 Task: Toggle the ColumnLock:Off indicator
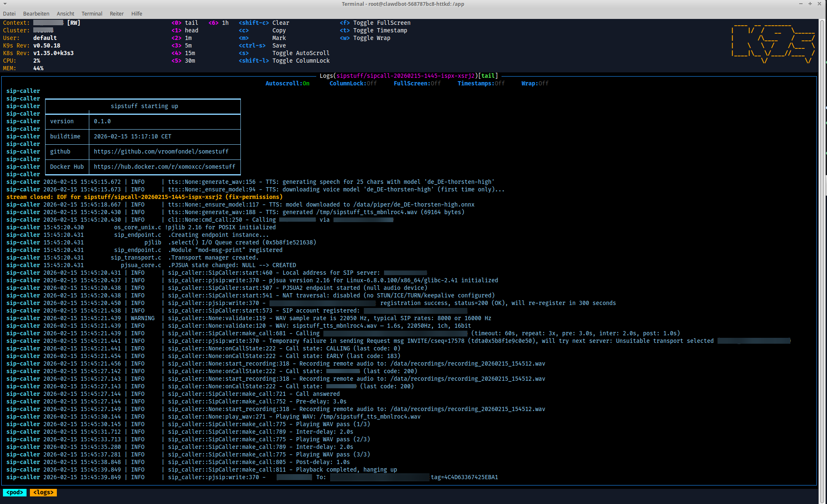point(353,83)
